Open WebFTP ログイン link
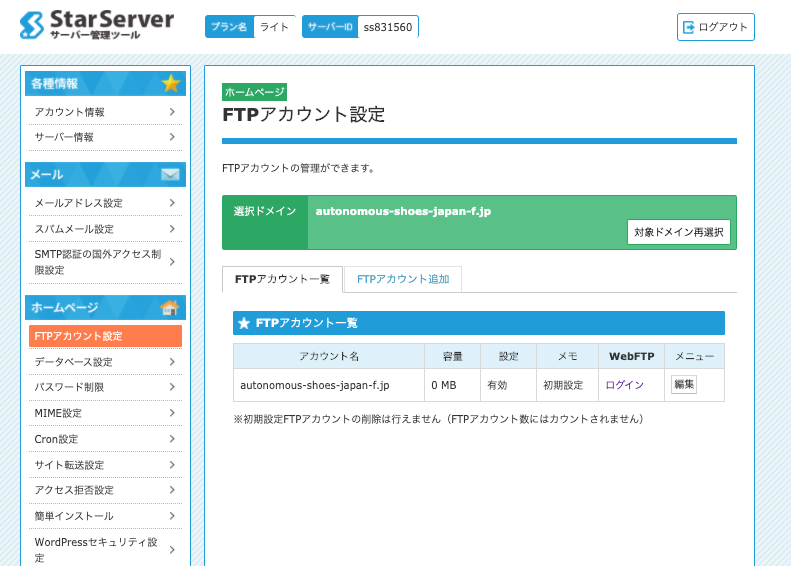The image size is (791, 566). [624, 384]
